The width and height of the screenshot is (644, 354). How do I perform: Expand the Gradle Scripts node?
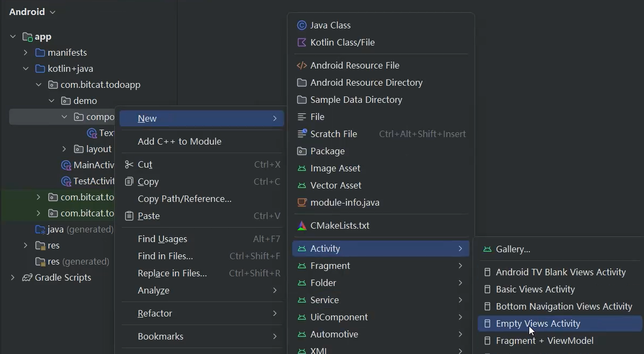13,277
